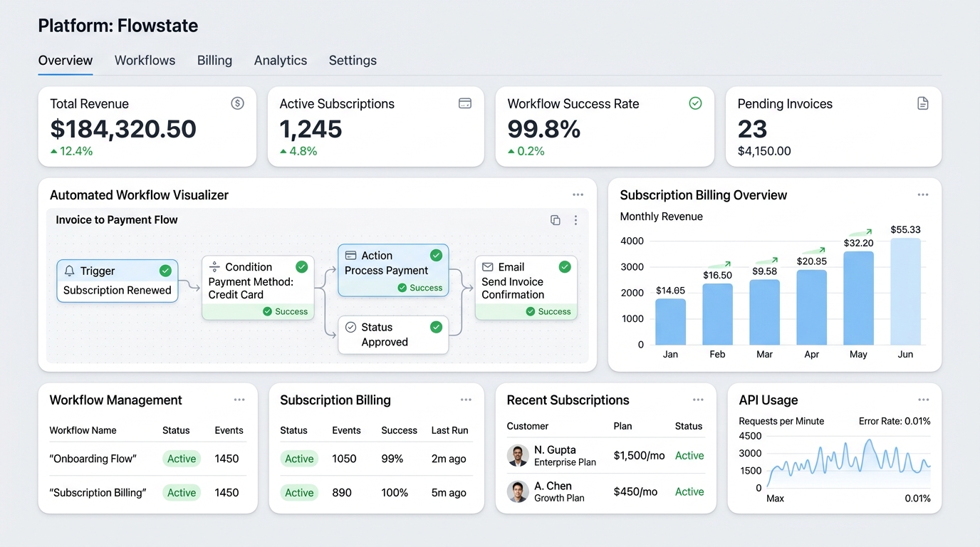Click green check badge on Email node
Viewport: 980px width, 547px height.
click(x=565, y=266)
